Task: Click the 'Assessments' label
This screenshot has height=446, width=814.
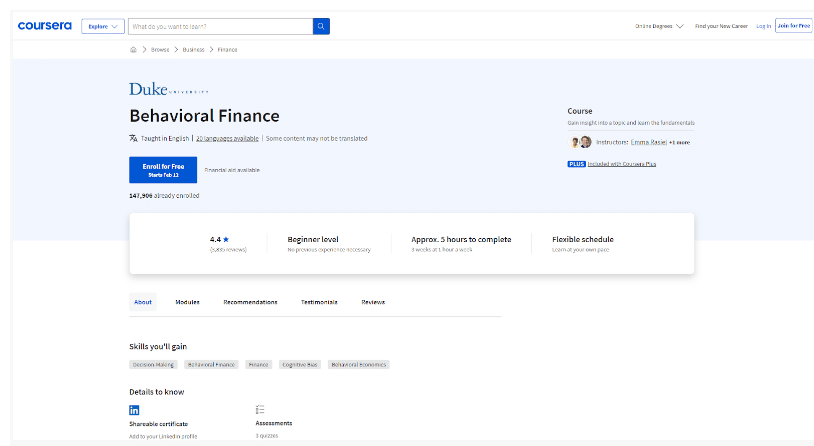Action: tap(274, 423)
